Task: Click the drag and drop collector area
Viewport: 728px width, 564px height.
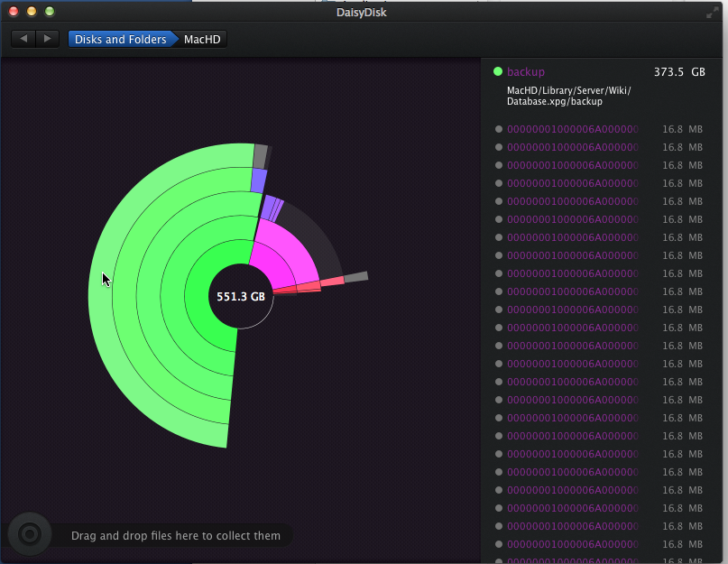Action: (x=175, y=535)
